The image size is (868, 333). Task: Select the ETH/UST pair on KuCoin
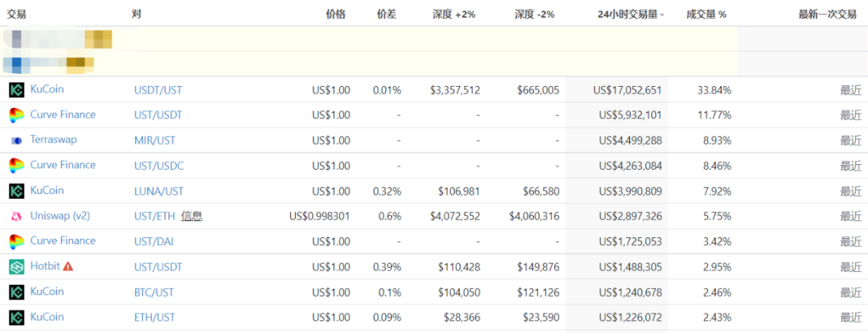[154, 318]
